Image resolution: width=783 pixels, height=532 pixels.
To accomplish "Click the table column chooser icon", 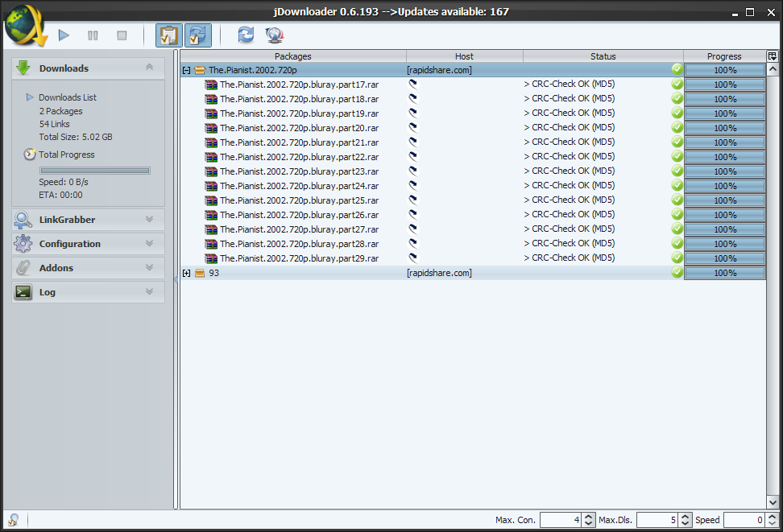I will coord(773,56).
